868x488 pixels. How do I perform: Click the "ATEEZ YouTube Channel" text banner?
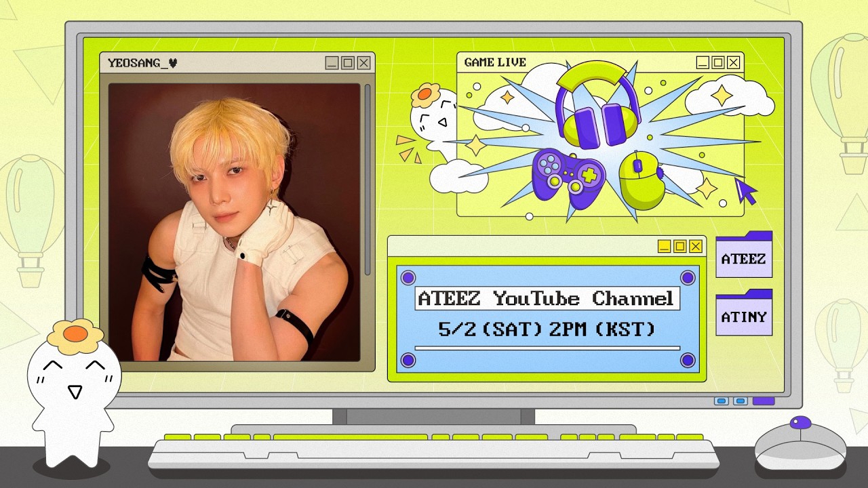547,298
